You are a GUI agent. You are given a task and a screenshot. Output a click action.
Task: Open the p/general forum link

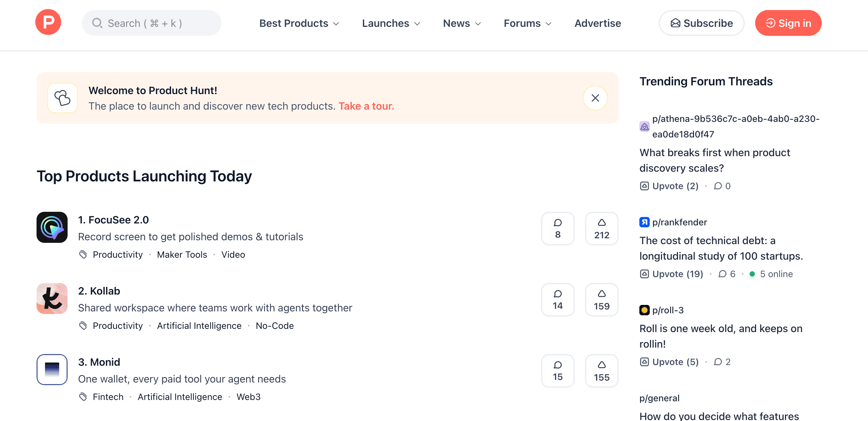(659, 398)
